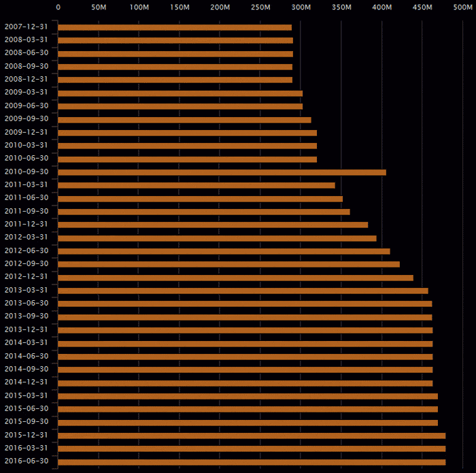Select the 2007-12-31 bar

[x=175, y=27]
